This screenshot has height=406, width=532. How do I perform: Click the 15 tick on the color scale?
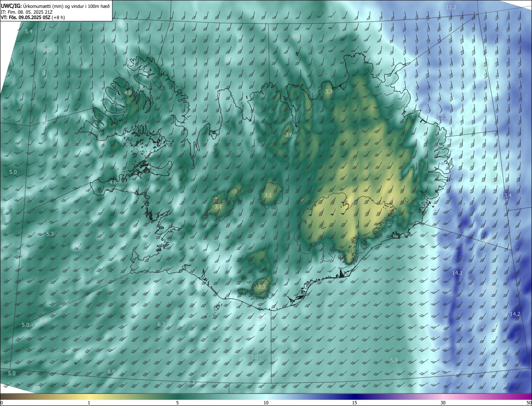click(x=355, y=403)
